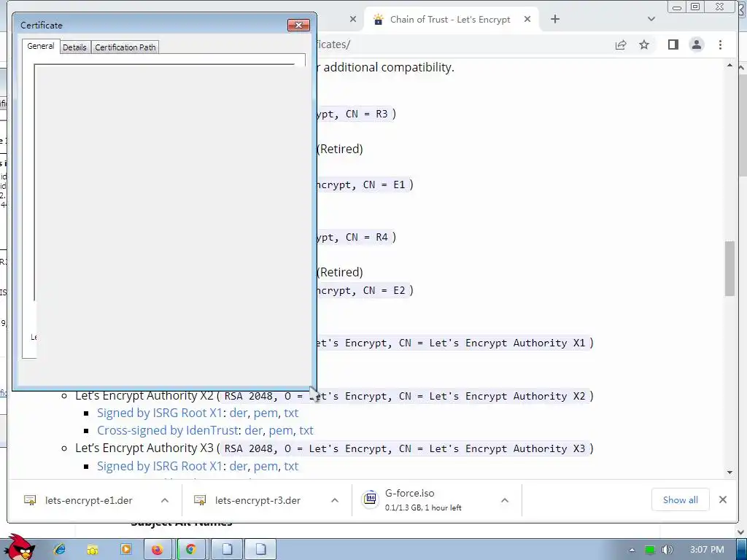Close the Chain of Trust tab
747x560 pixels.
click(x=527, y=19)
